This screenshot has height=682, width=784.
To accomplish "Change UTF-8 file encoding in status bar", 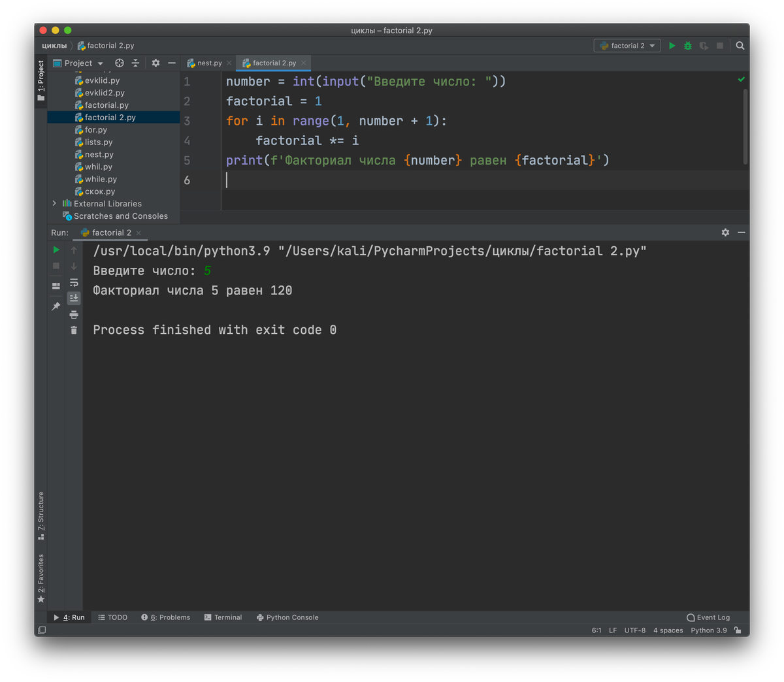I will pyautogui.click(x=635, y=630).
